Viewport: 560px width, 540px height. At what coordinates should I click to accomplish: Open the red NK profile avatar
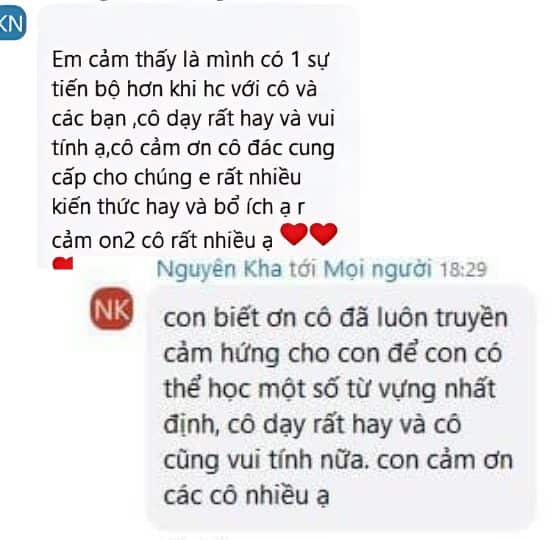click(112, 309)
